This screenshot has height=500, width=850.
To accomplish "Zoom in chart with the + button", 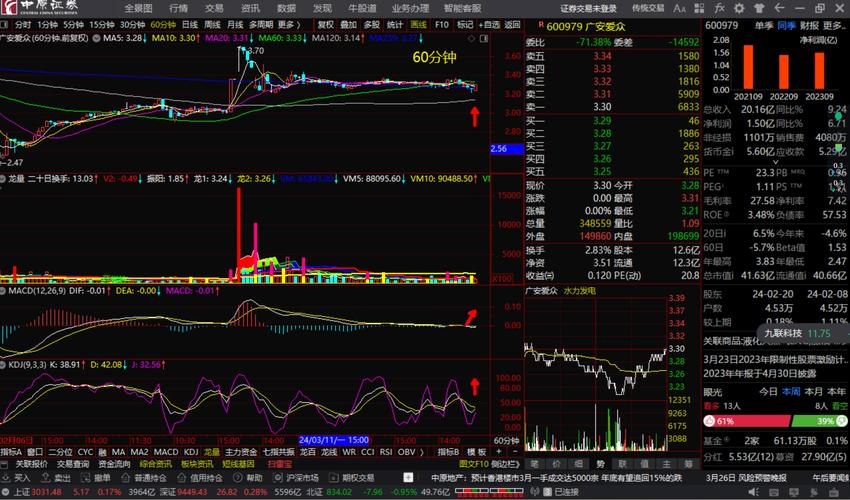I will click(x=499, y=452).
